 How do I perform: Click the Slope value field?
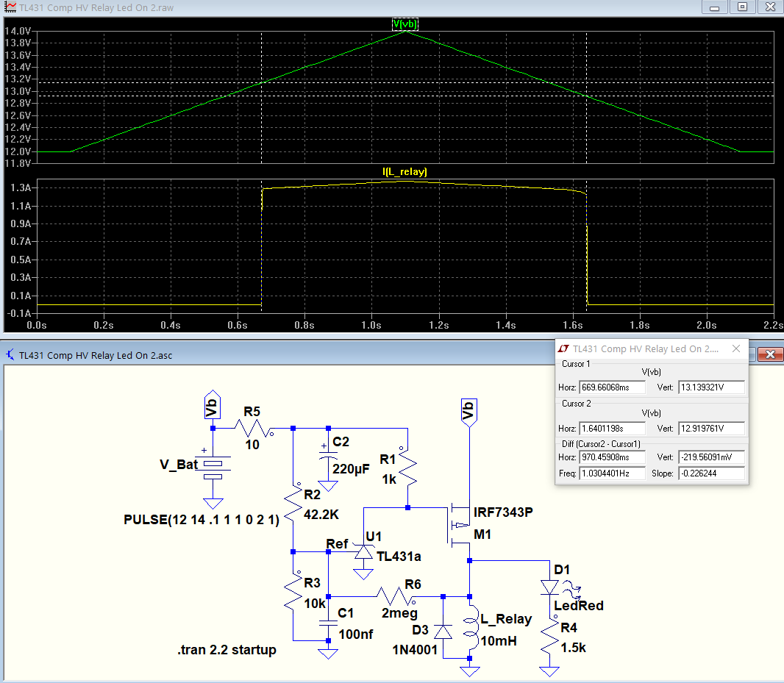[711, 473]
